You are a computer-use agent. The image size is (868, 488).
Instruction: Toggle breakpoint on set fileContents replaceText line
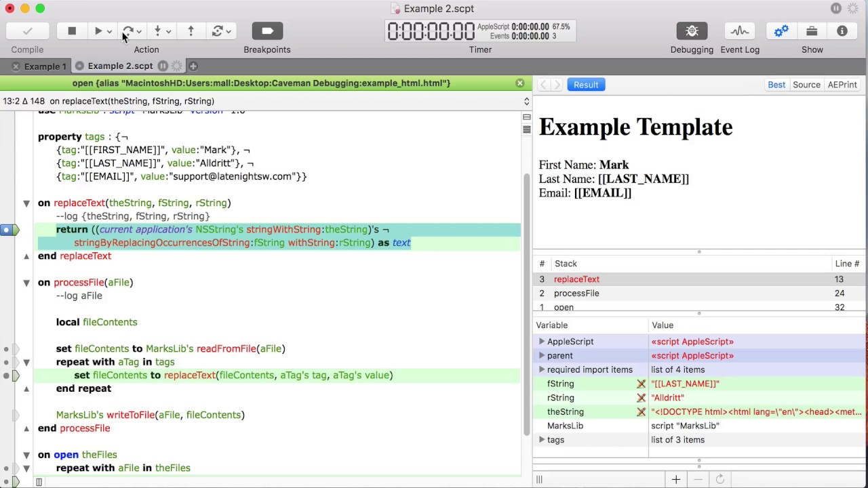(x=7, y=375)
